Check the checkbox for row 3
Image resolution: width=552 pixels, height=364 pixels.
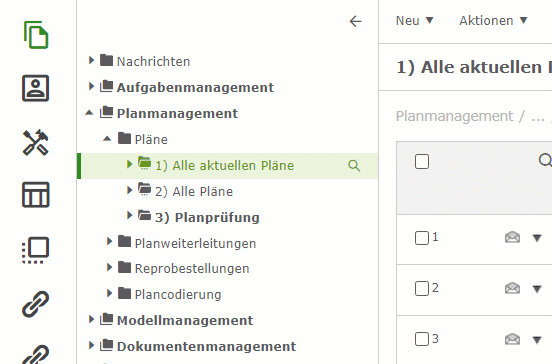tap(422, 339)
